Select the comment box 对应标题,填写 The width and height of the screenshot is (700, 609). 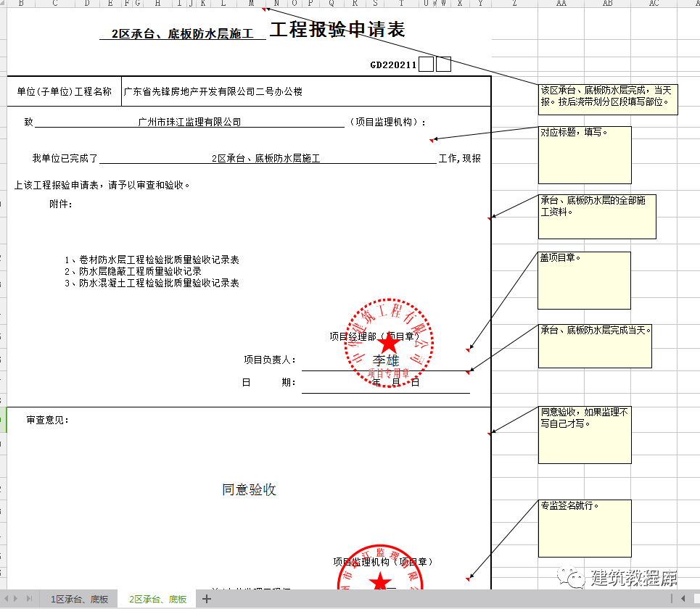point(585,155)
